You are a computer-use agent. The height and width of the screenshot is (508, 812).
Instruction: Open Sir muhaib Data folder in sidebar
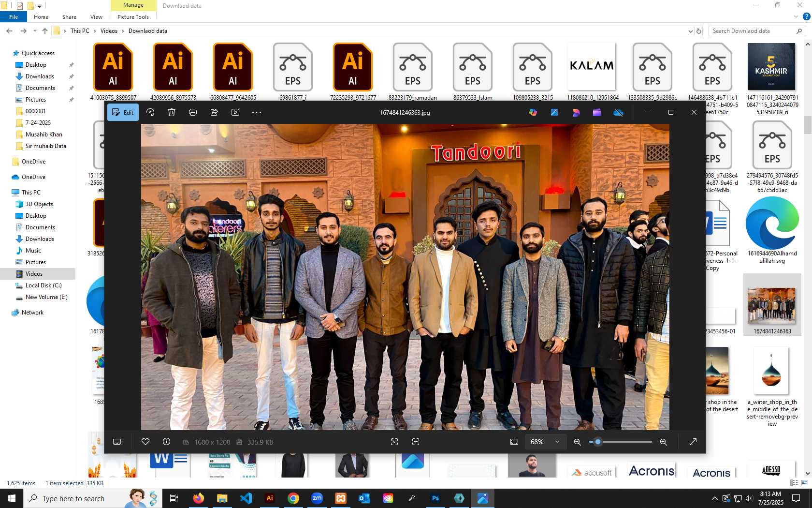[x=45, y=146]
